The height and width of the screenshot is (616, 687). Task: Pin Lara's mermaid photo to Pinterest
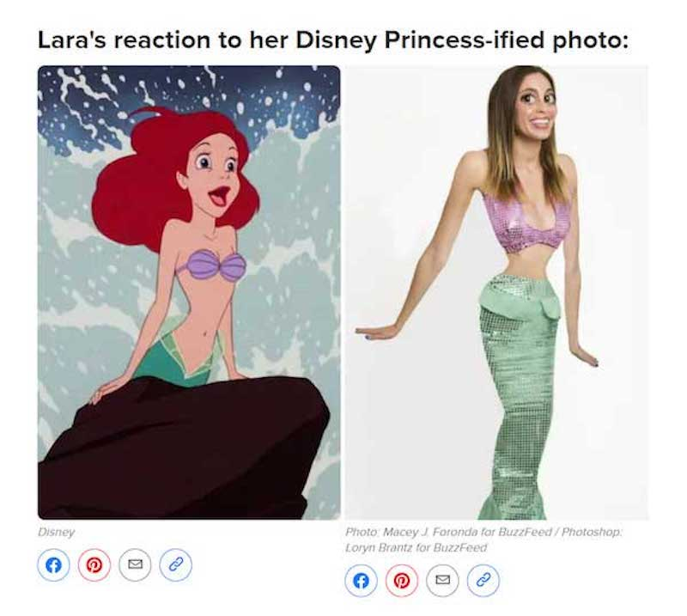(x=401, y=581)
